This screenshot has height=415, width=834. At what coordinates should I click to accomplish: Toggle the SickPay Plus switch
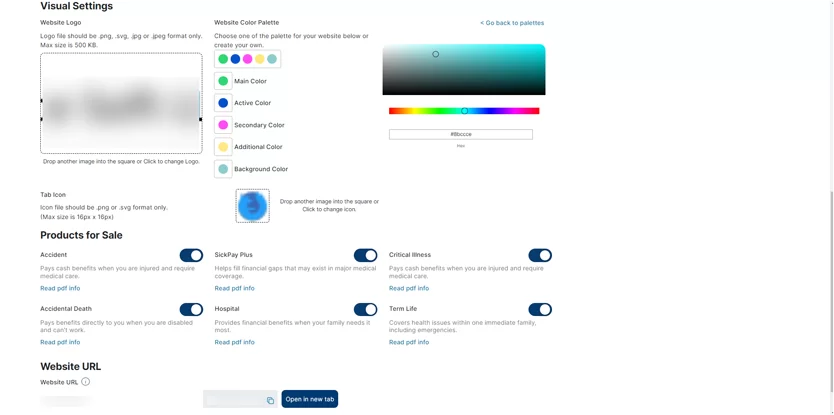[365, 255]
